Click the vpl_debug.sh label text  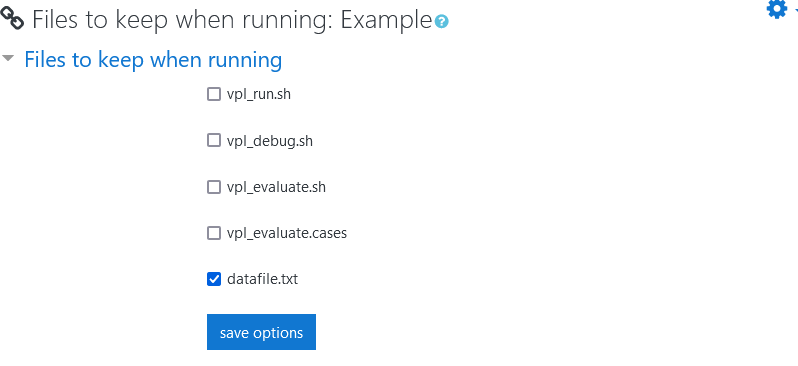[x=270, y=141]
